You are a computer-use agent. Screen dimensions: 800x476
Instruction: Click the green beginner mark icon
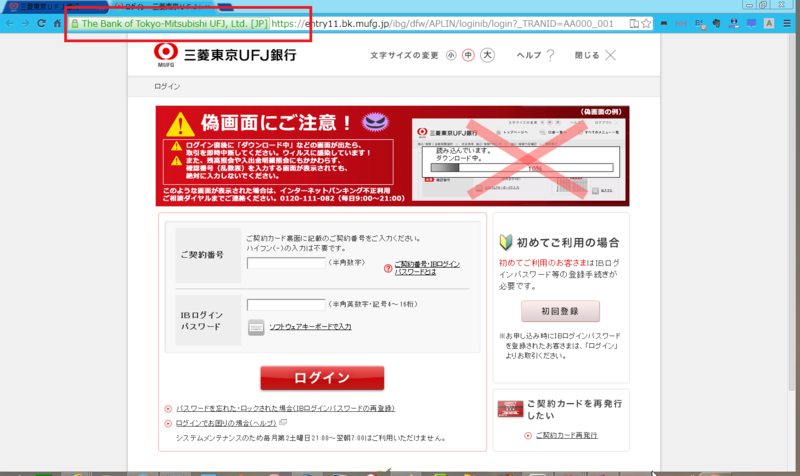click(x=506, y=242)
